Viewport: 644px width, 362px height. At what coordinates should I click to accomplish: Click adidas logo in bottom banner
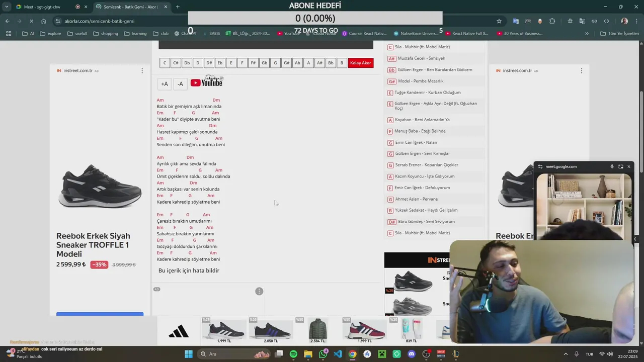[179, 331]
